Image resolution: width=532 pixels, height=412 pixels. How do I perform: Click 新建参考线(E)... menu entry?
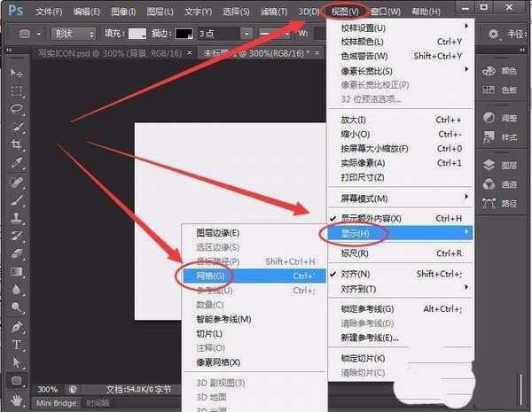[370, 338]
